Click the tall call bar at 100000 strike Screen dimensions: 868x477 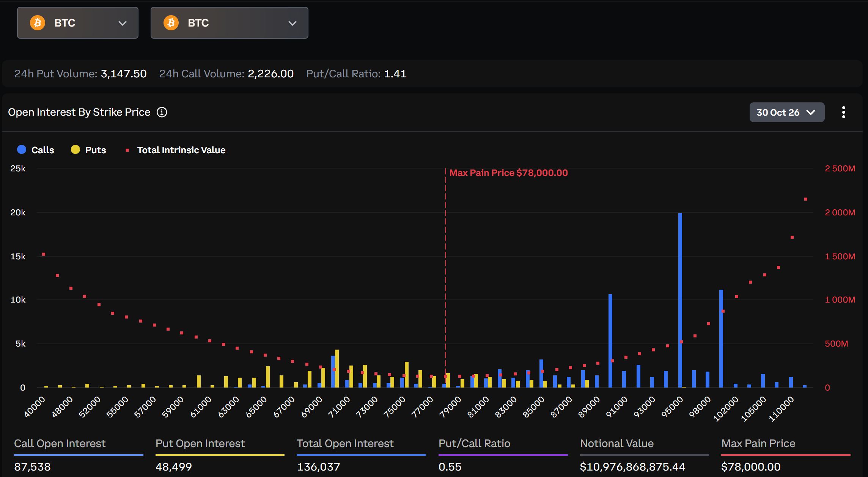click(721, 339)
